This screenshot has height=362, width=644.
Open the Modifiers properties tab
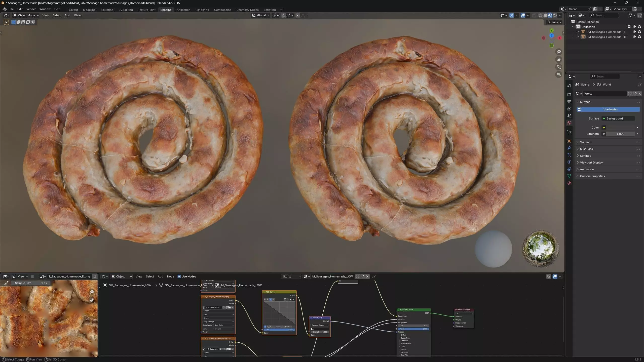pos(569,148)
